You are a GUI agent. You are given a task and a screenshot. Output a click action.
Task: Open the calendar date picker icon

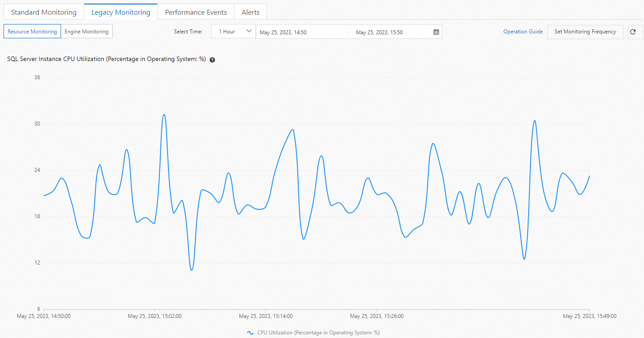tap(436, 32)
